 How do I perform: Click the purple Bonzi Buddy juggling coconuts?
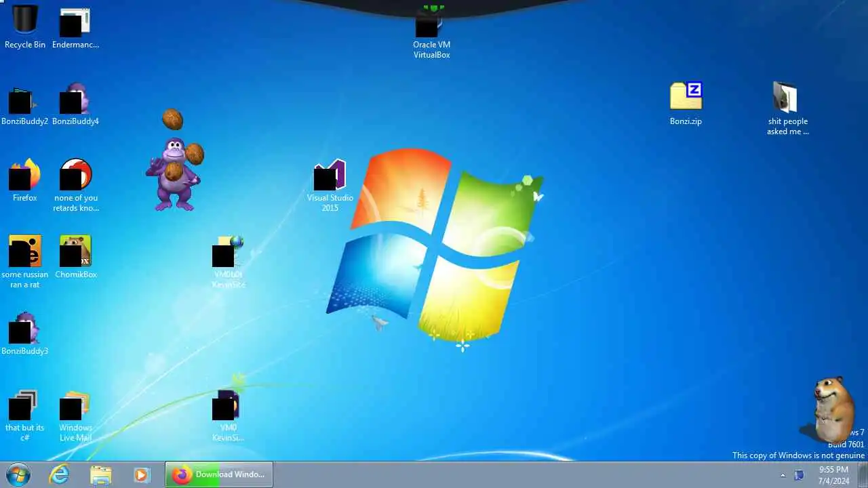(x=175, y=160)
